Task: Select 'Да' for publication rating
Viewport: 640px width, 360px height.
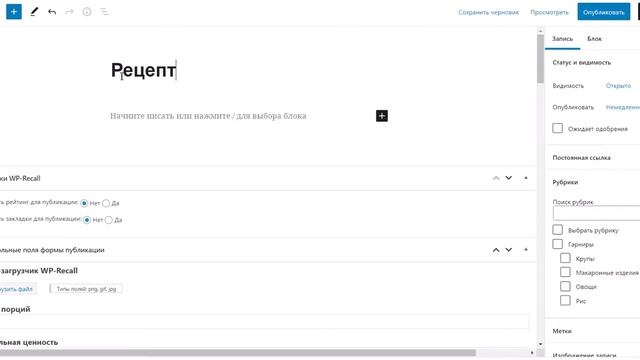Action: (x=106, y=203)
